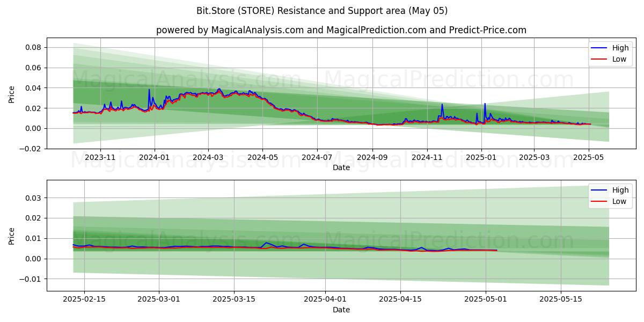This screenshot has width=644, height=322.
Task: Click the '2025-03-01' x-axis label
Action: click(159, 299)
